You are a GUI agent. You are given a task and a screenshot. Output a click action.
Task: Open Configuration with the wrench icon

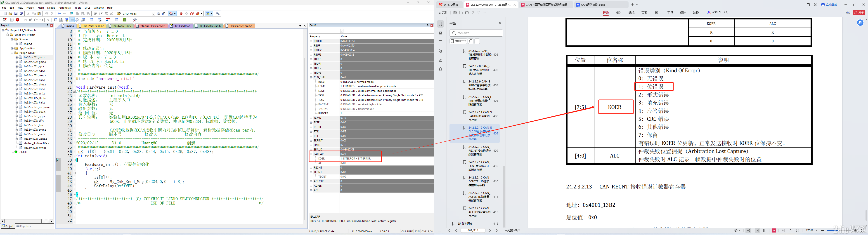[x=218, y=14]
